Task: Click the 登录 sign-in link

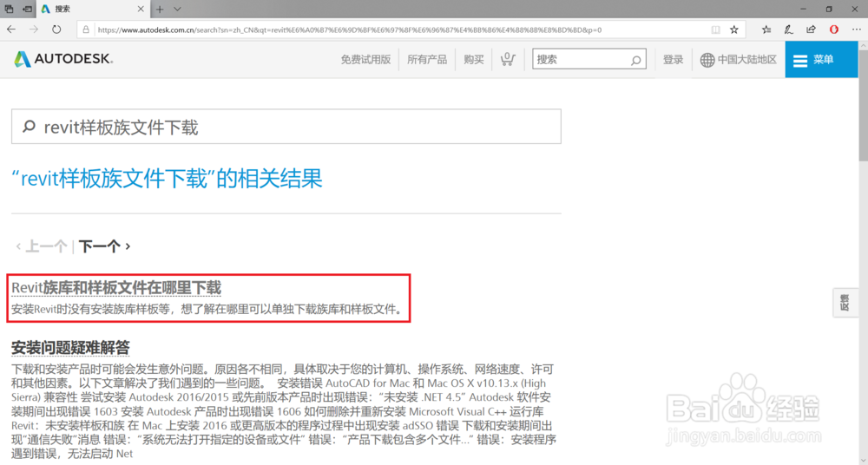Action: tap(674, 59)
